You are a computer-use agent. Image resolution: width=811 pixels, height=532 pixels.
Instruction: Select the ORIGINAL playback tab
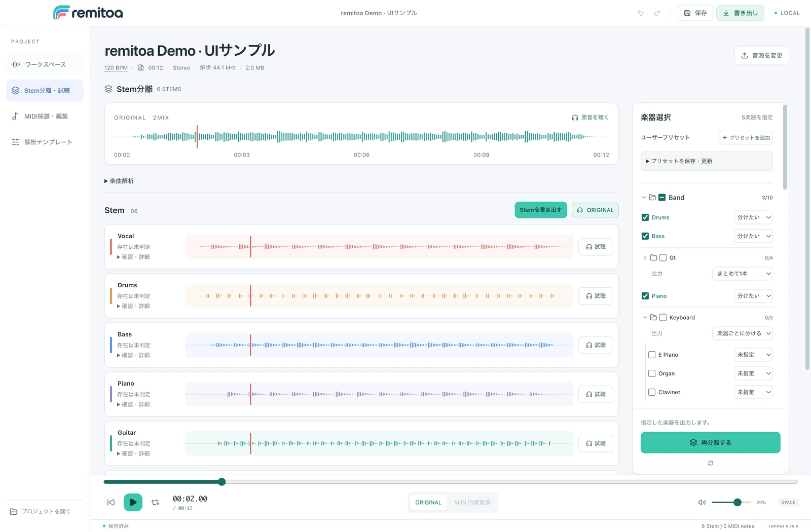coord(428,503)
